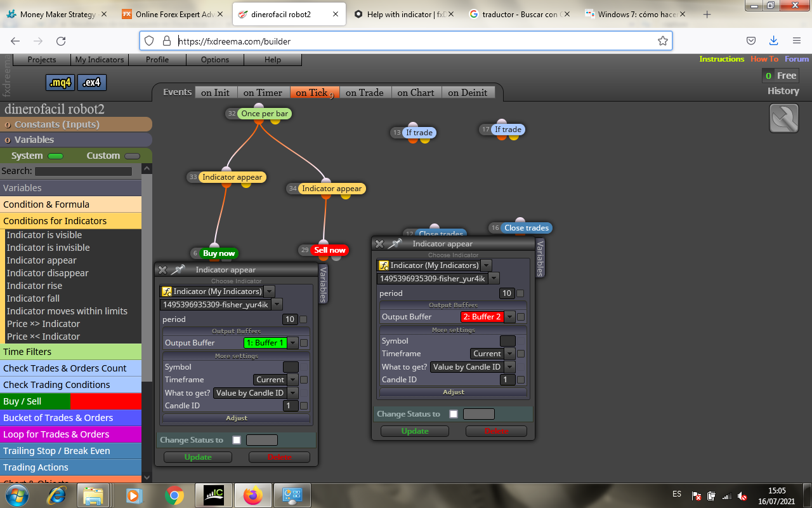
Task: Pin the Indicator appear dialog with Buffer 1
Action: (x=178, y=270)
